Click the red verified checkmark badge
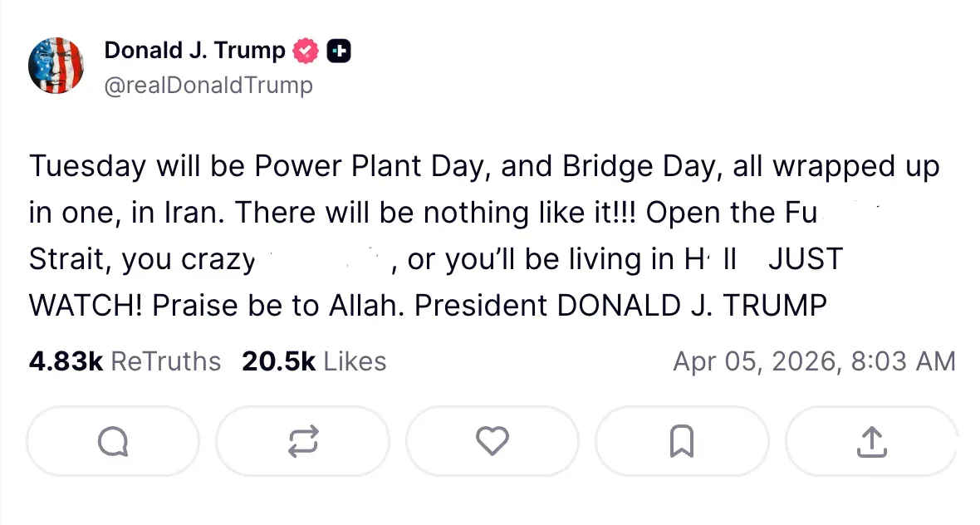 pos(306,52)
